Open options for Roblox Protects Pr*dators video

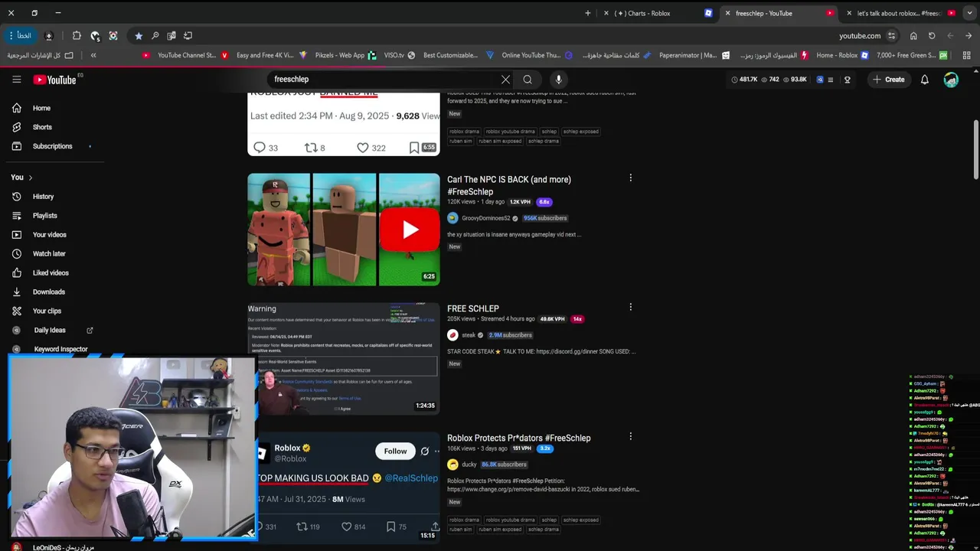(630, 436)
